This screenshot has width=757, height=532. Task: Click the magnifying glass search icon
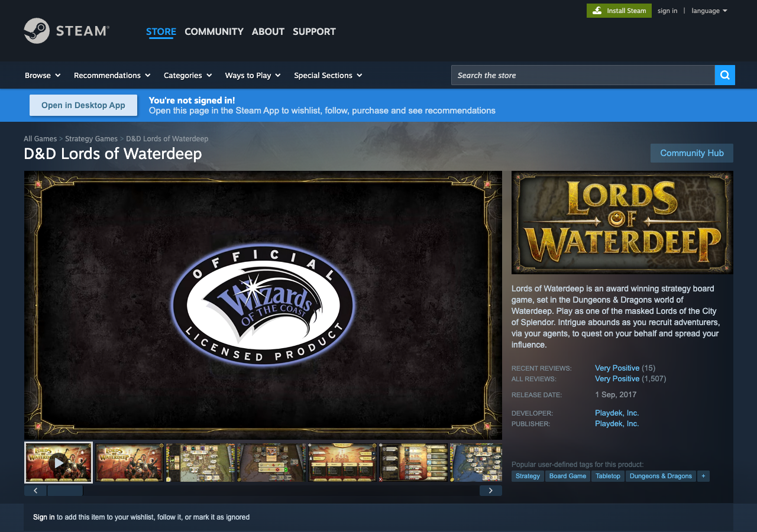[x=724, y=75]
